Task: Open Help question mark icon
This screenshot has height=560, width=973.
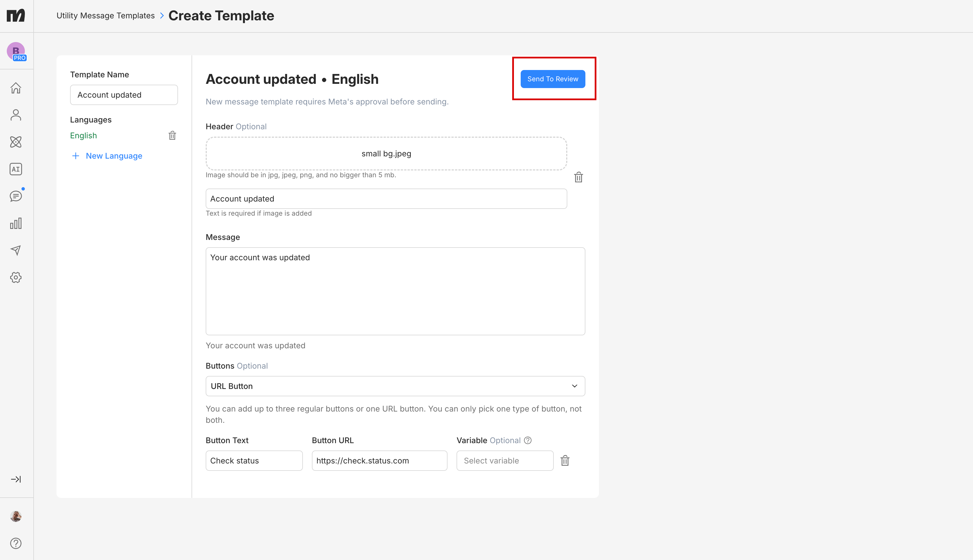Action: coord(16,543)
